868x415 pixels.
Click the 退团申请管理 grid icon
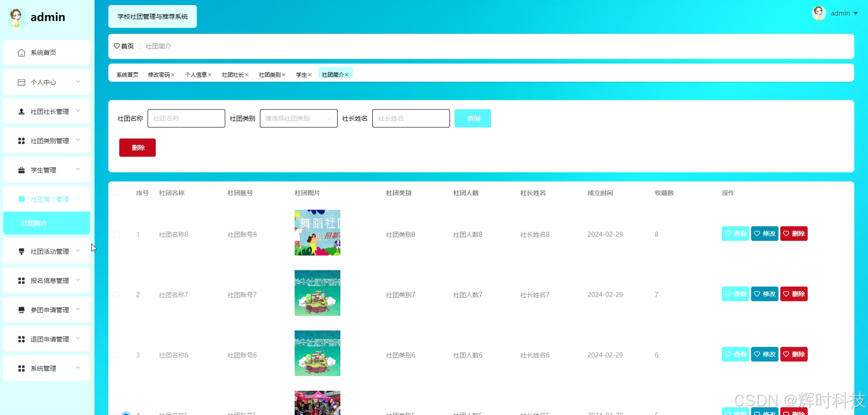[21, 339]
